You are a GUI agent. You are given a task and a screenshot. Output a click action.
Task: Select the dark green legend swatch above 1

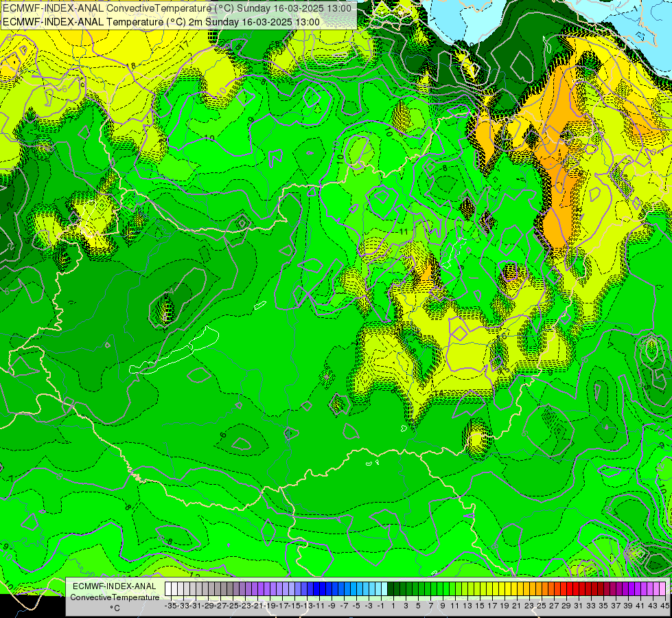(x=391, y=589)
